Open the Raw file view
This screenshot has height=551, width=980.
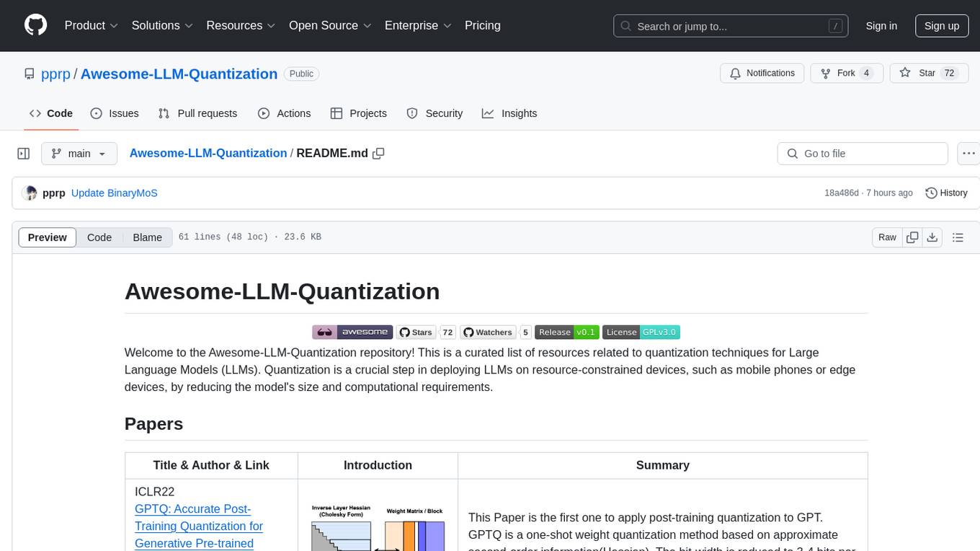point(887,237)
